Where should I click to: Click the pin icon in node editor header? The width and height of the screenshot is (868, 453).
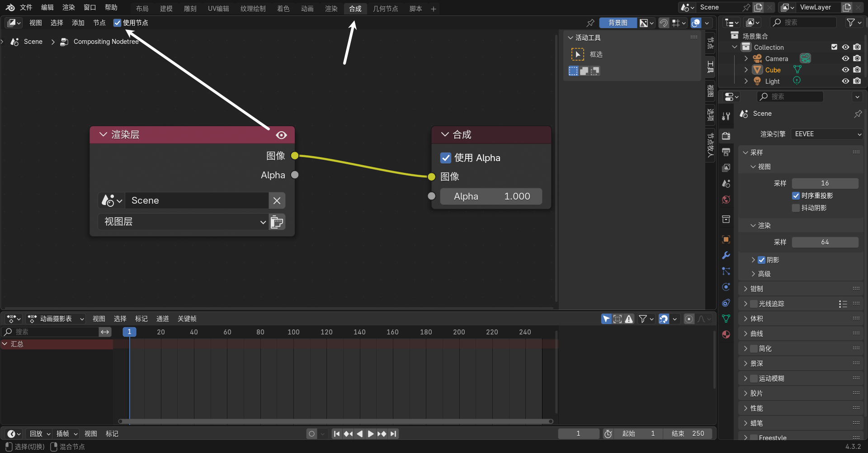pos(590,23)
